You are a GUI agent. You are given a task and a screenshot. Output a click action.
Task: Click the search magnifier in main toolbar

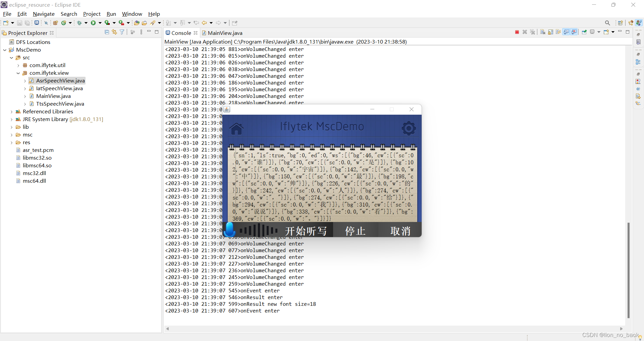pyautogui.click(x=607, y=23)
